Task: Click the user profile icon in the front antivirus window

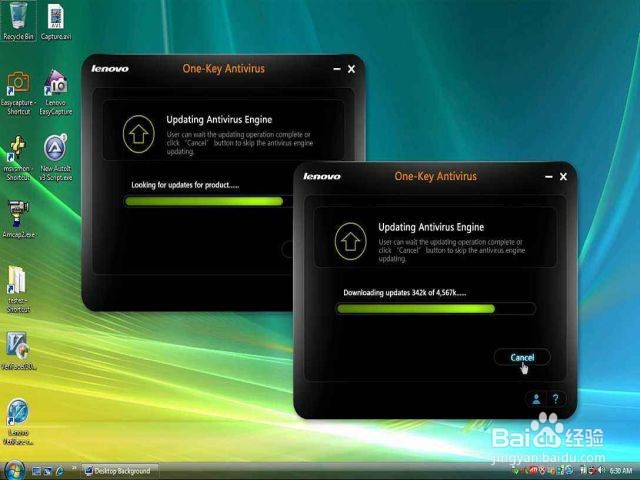Action: [x=536, y=399]
